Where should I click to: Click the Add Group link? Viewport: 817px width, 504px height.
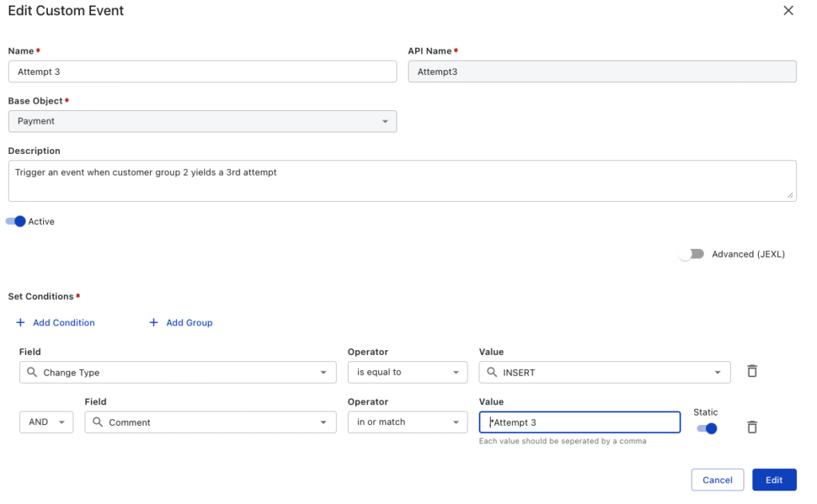click(189, 323)
